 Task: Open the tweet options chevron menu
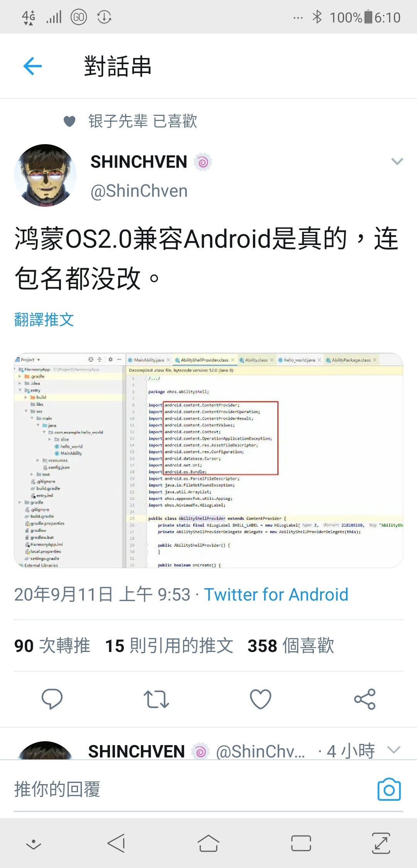tap(397, 161)
